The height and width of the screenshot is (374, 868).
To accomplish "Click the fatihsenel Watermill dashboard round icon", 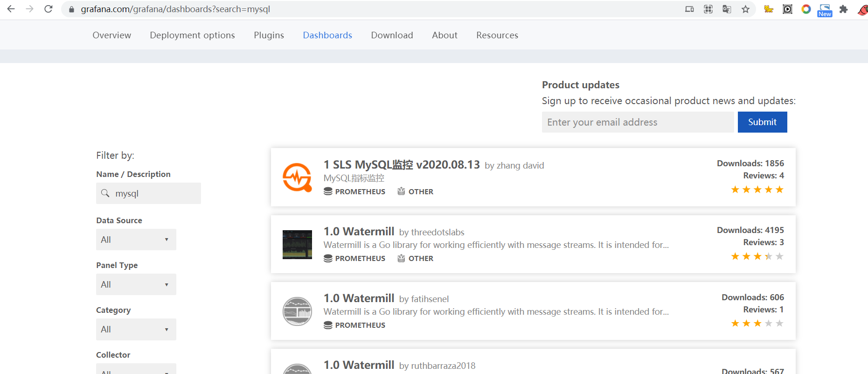I will [297, 311].
